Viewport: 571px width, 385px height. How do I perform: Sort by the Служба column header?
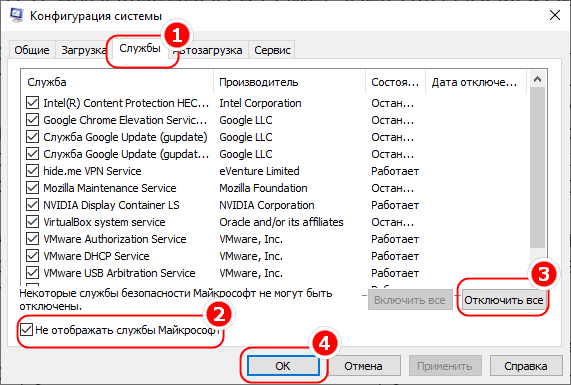point(117,82)
